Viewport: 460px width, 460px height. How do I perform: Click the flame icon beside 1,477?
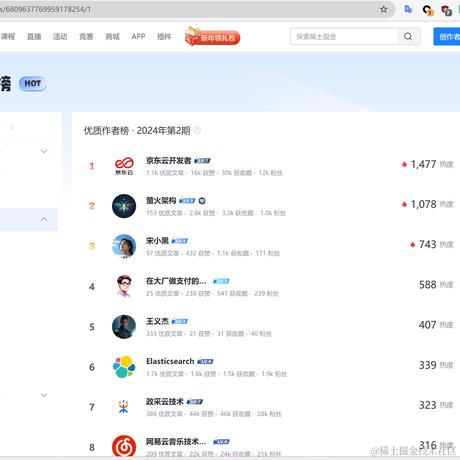tap(404, 164)
